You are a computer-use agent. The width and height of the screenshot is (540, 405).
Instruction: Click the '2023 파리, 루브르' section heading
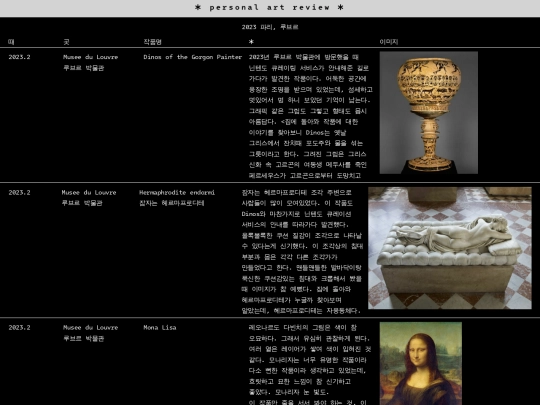click(x=270, y=27)
